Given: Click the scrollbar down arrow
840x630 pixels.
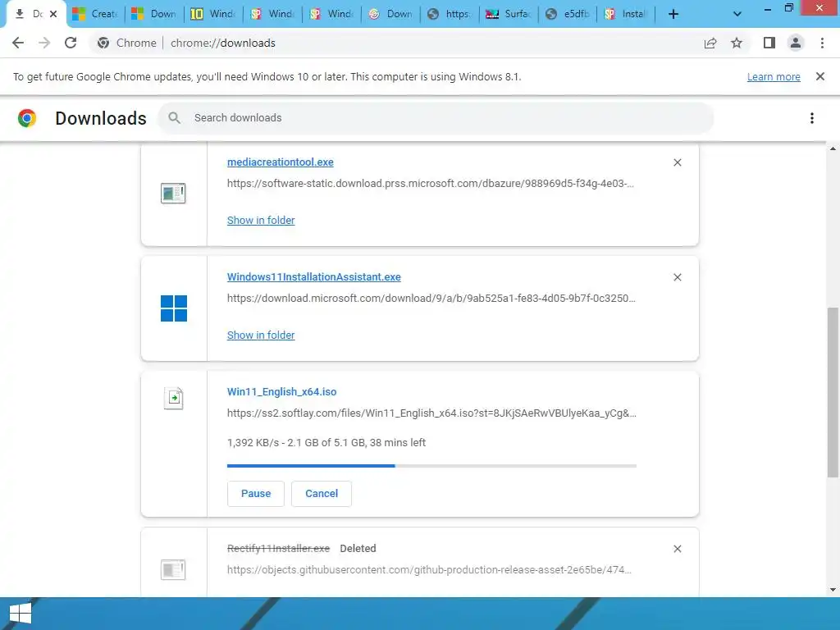Looking at the screenshot, I should pos(833,590).
